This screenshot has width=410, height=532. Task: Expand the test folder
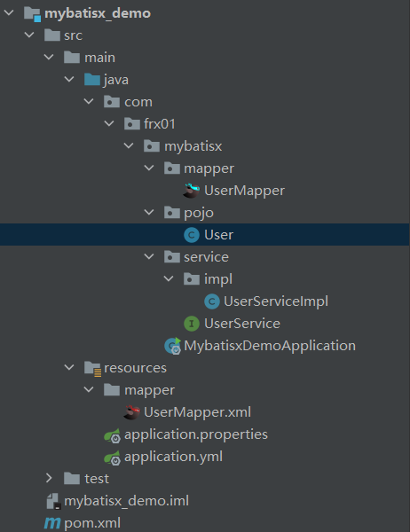point(49,479)
